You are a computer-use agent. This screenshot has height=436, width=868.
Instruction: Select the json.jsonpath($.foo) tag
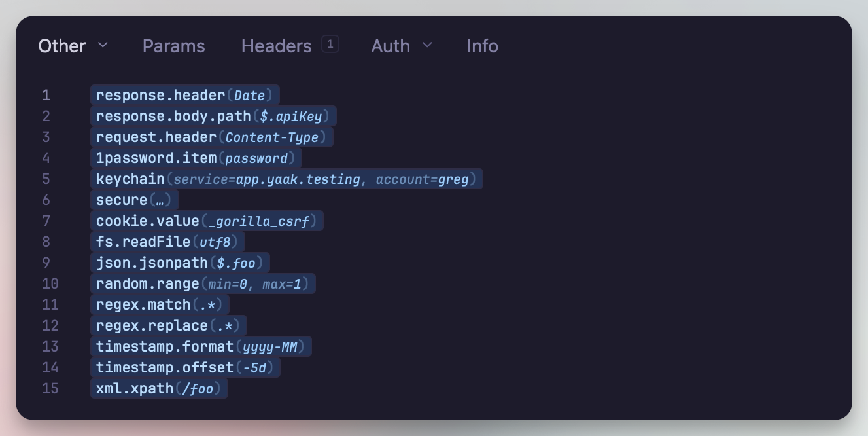tap(180, 263)
